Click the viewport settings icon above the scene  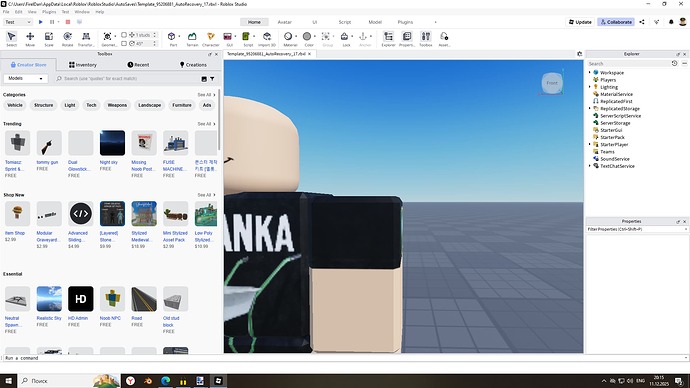coord(580,54)
